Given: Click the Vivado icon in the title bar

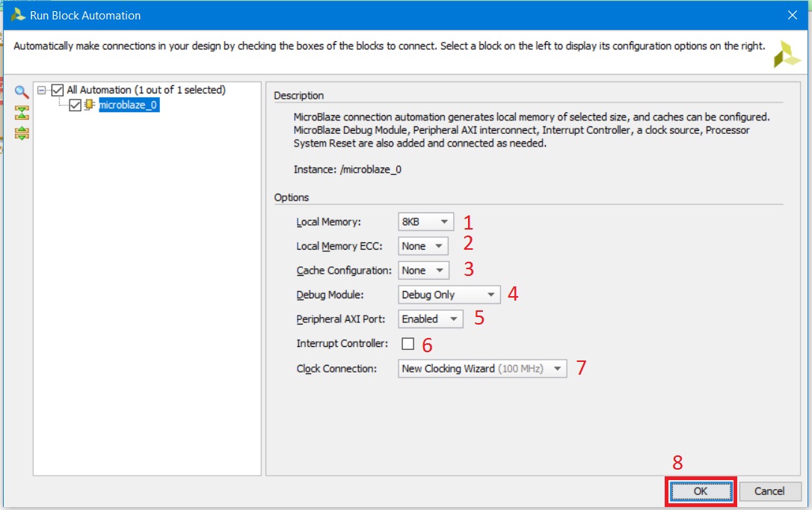Looking at the screenshot, I should [x=17, y=15].
